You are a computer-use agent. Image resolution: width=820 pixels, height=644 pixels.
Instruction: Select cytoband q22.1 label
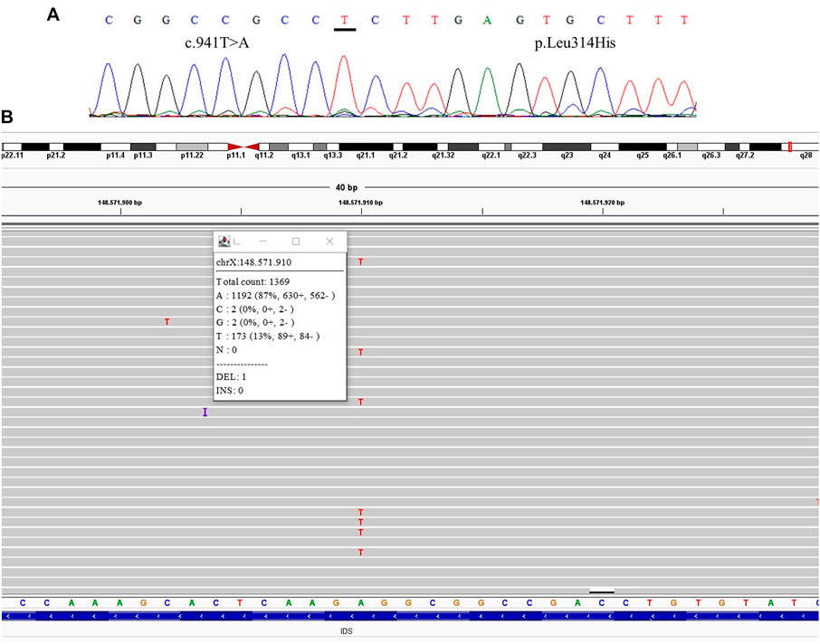491,156
